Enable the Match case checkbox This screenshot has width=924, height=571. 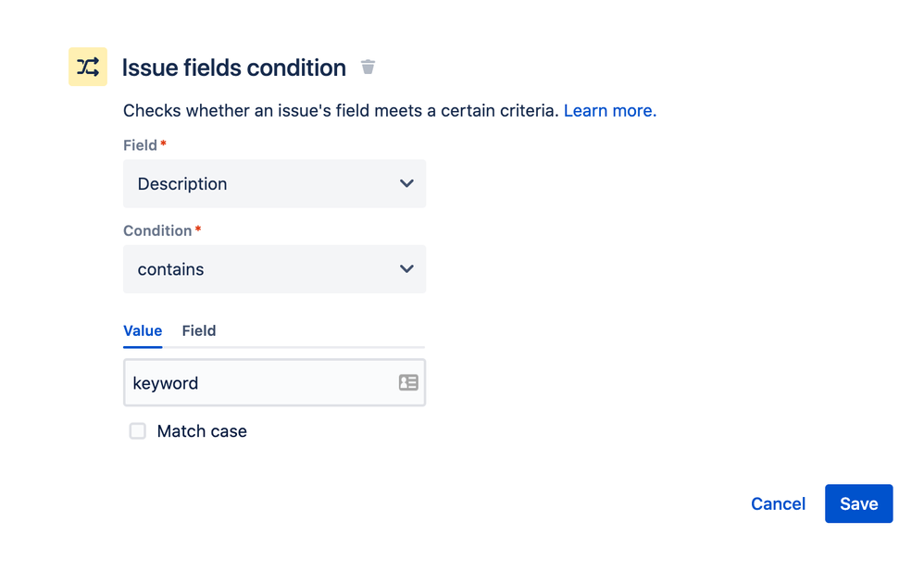138,431
